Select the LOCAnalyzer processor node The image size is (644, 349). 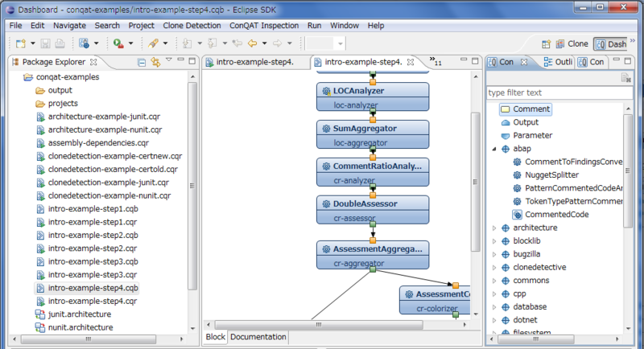pos(373,96)
